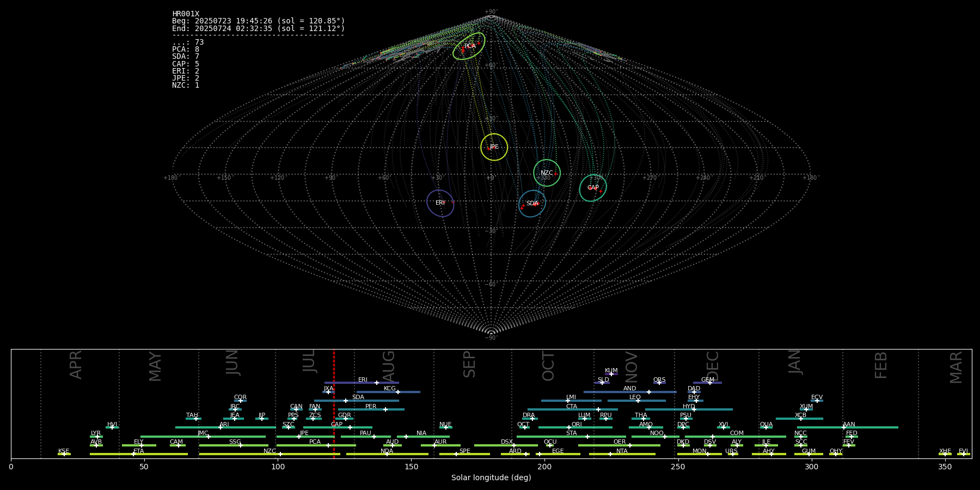980x490 pixels.
Task: Select the LYR shower label in the timeline
Action: [96, 433]
